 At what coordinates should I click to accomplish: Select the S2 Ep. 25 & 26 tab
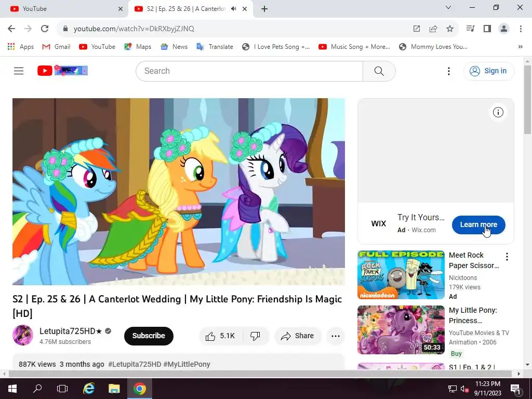pyautogui.click(x=185, y=9)
